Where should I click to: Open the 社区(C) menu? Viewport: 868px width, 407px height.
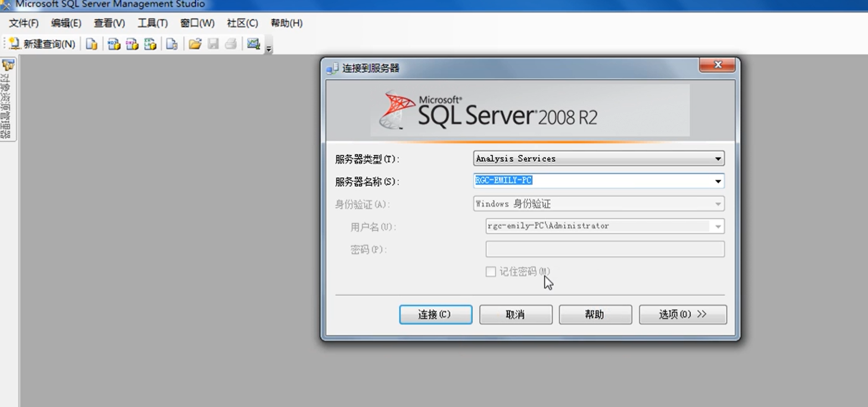pyautogui.click(x=242, y=23)
